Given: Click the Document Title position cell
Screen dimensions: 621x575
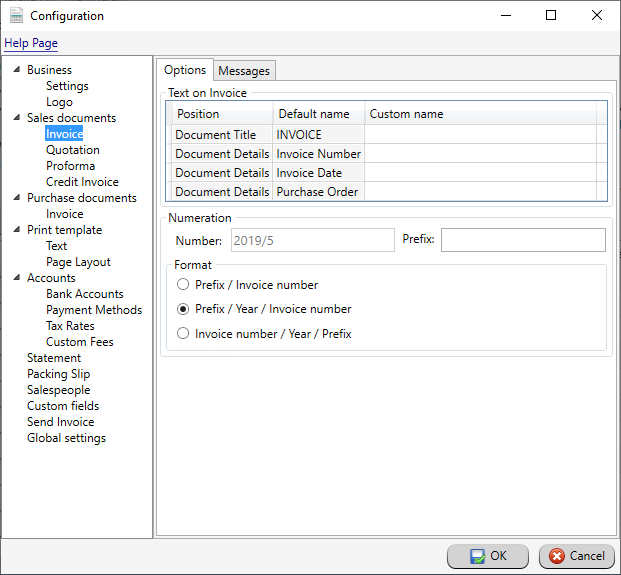Looking at the screenshot, I should 222,135.
